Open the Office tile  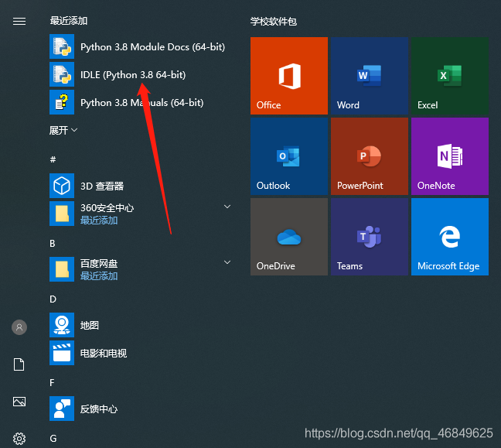[289, 76]
